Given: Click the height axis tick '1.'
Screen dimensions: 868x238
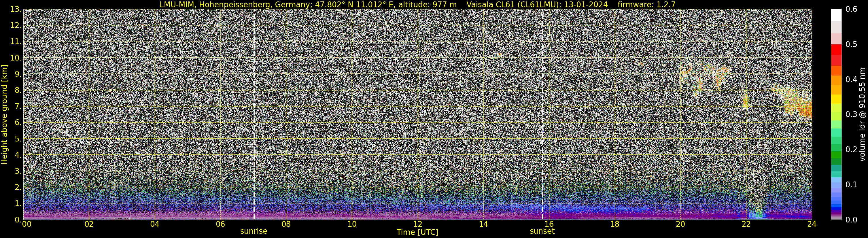Looking at the screenshot, I should click(18, 204).
